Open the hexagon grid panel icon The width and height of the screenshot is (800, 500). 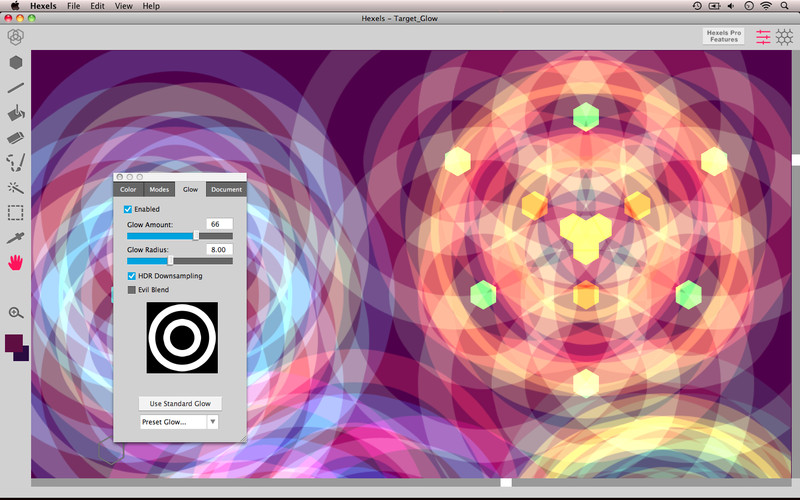[x=785, y=37]
